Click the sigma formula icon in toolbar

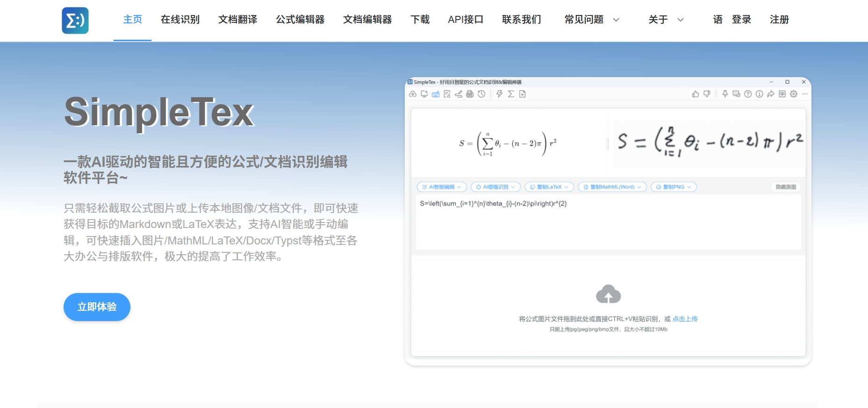[511, 94]
